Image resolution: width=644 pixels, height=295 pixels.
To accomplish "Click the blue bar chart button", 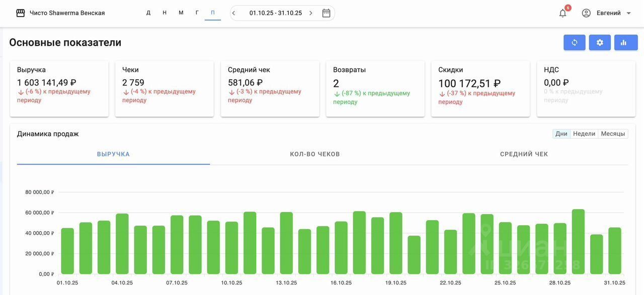I will coord(626,43).
